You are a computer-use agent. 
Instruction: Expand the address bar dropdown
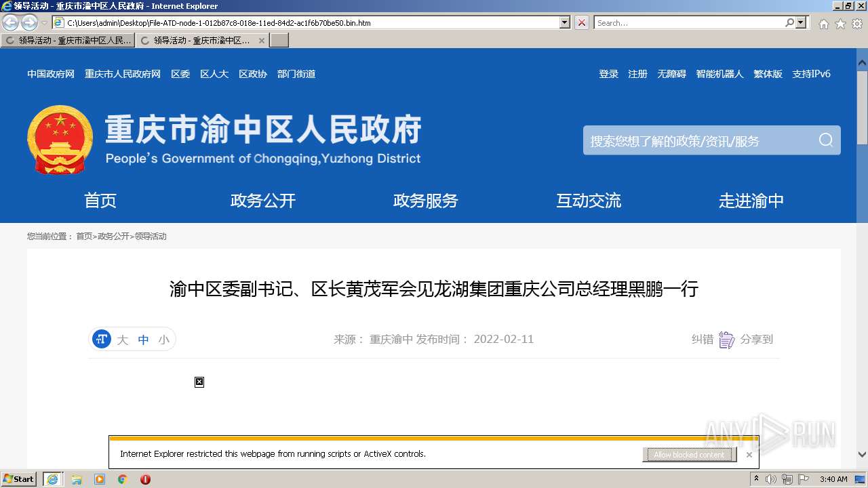tap(565, 22)
